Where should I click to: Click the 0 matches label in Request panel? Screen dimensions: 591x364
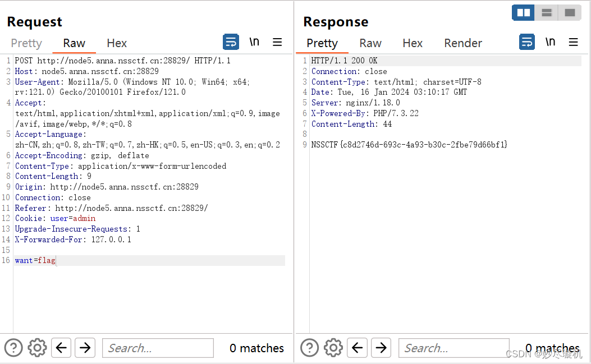pyautogui.click(x=256, y=348)
